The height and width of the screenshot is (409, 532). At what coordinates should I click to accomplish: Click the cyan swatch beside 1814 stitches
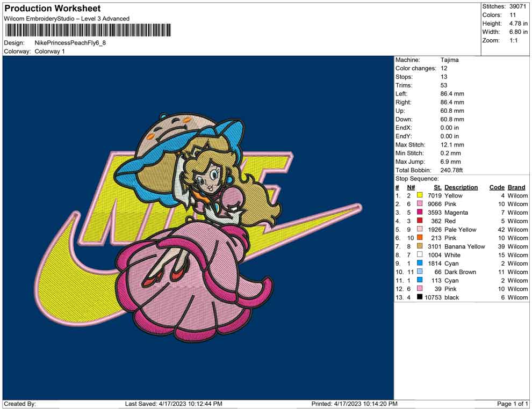[420, 263]
